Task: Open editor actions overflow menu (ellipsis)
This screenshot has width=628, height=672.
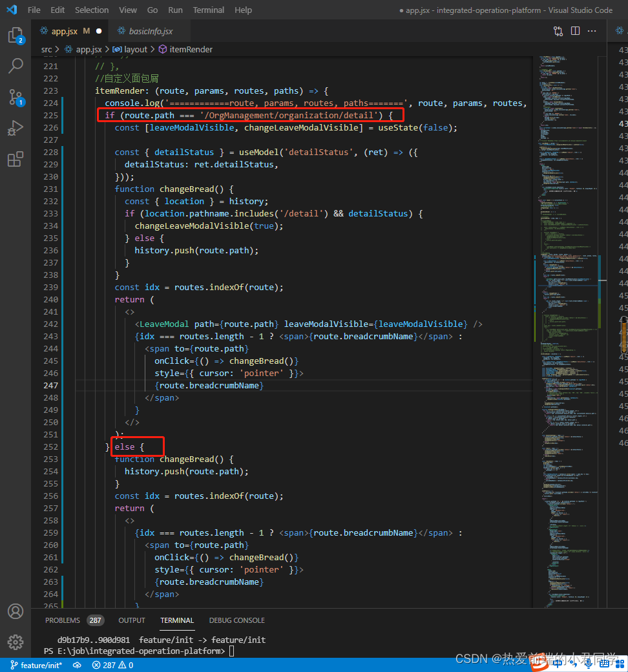Action: coord(592,30)
